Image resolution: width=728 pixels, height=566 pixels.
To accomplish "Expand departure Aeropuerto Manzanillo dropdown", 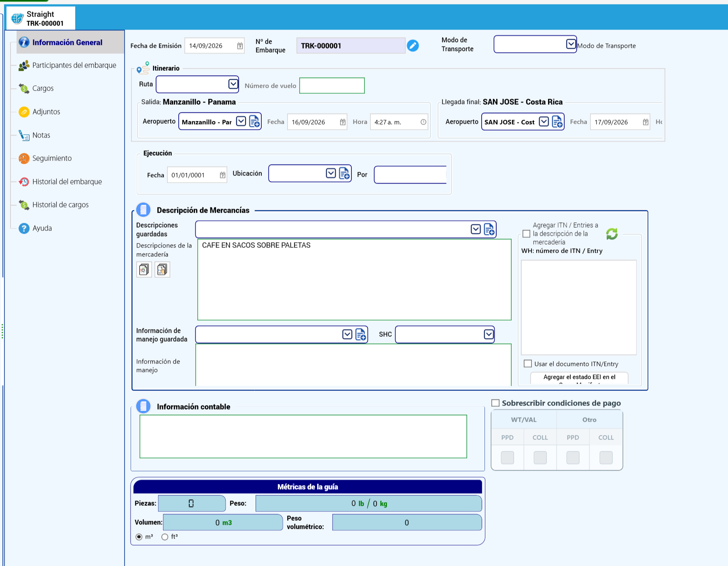I will coord(241,121).
